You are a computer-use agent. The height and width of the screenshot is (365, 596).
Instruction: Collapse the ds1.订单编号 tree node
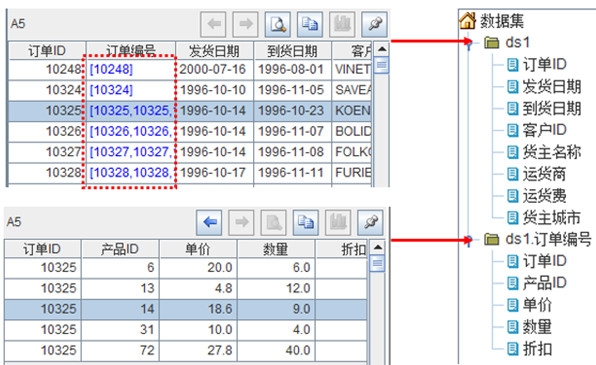click(469, 240)
